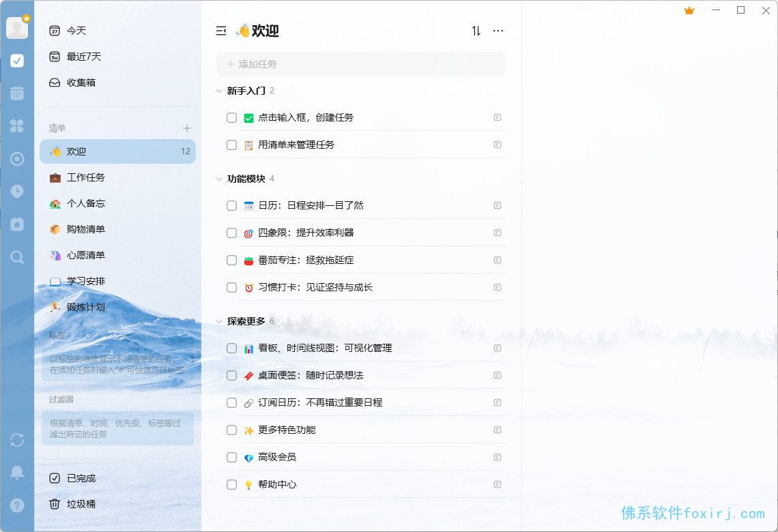
Task: Open the starred calendar icon in rail
Action: tap(17, 224)
